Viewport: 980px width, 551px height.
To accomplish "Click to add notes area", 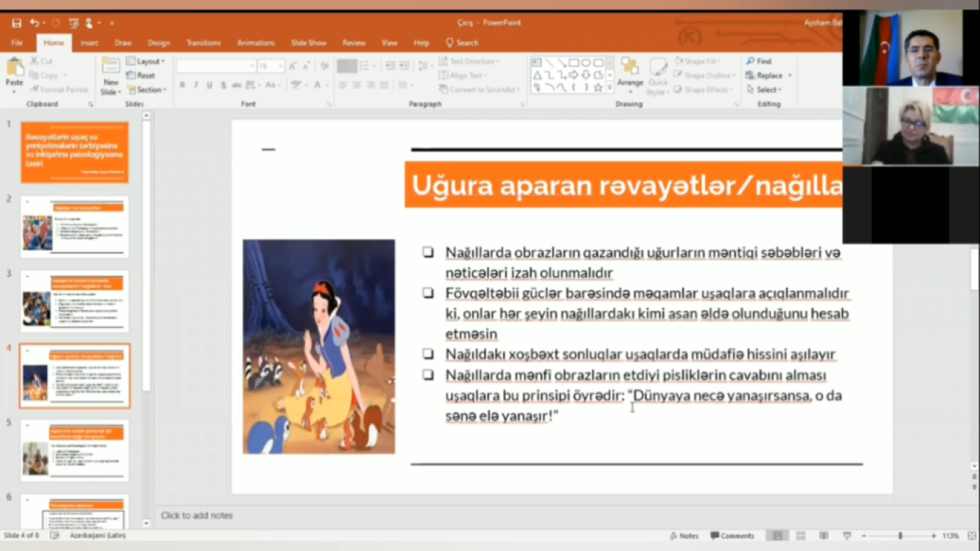I will point(197,515).
